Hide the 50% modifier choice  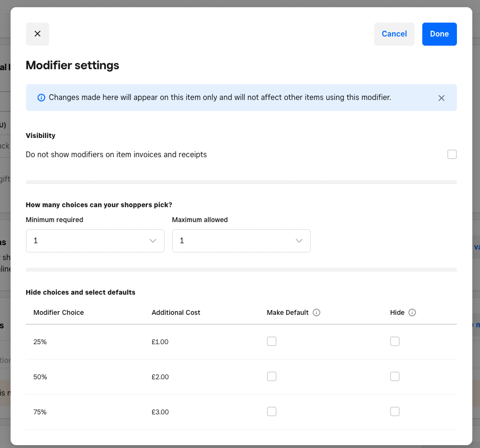point(395,376)
